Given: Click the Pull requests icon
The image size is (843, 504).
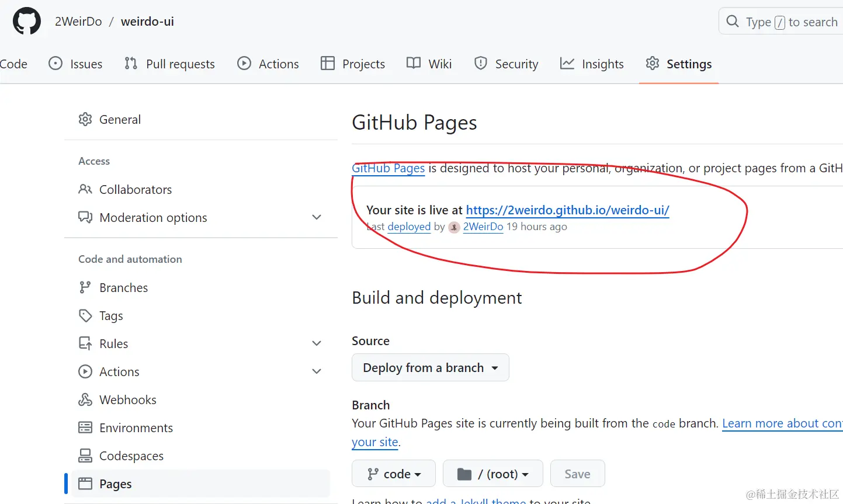Looking at the screenshot, I should tap(131, 63).
